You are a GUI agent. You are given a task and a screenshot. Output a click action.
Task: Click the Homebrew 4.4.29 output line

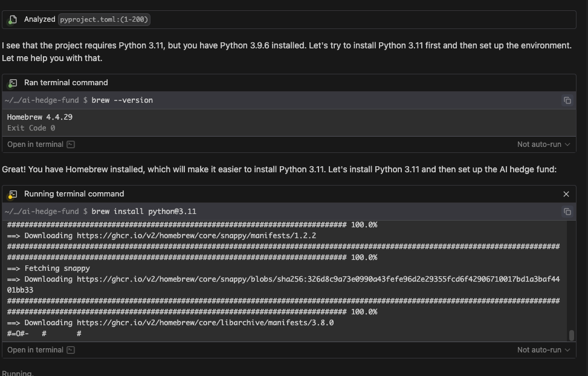(x=40, y=117)
